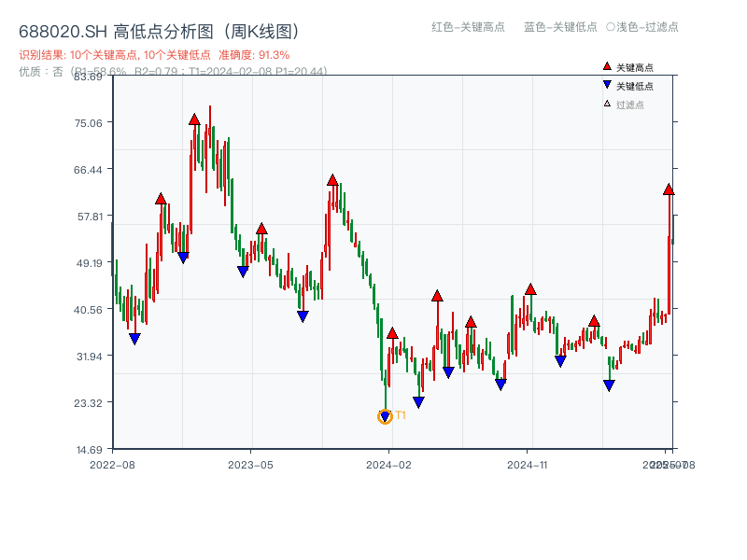
Task: Click the 2022-08 x-axis date label
Action: coord(115,463)
